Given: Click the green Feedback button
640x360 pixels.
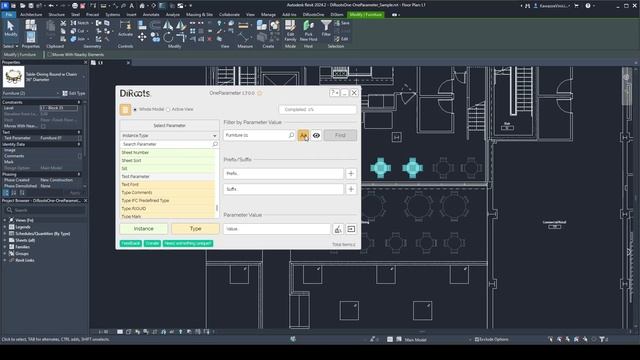Looking at the screenshot, I should click(x=131, y=243).
